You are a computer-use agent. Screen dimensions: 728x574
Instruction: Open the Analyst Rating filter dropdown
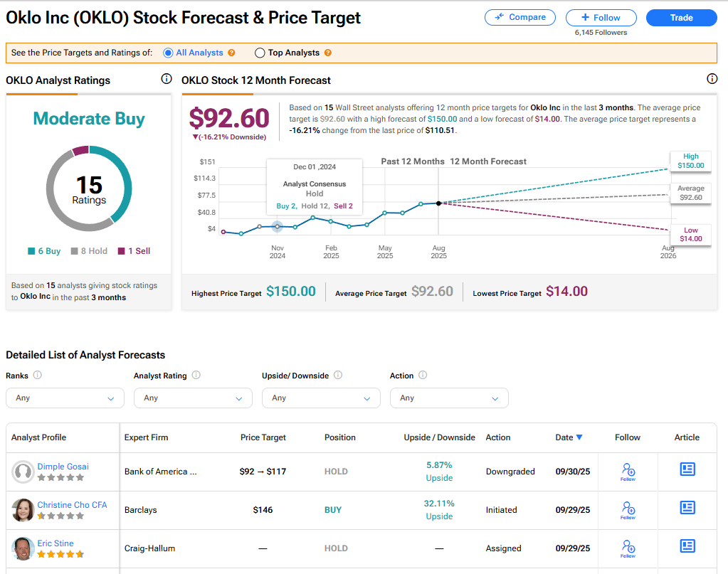(193, 398)
